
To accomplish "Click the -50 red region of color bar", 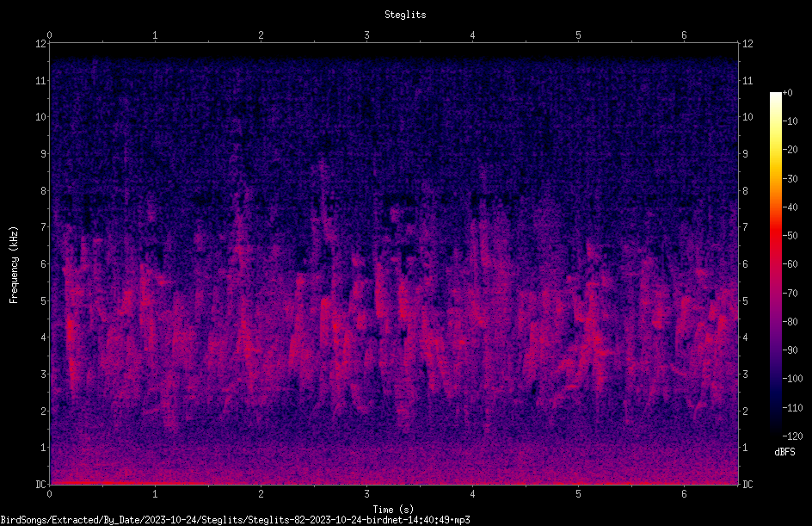I will 775,235.
